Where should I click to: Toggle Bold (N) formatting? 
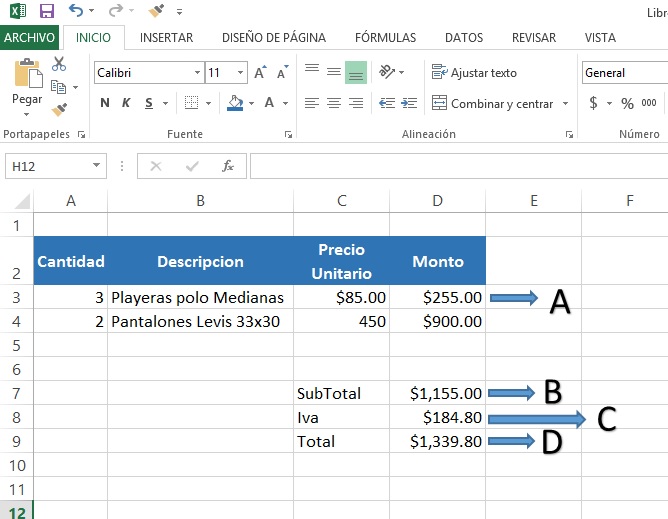[x=105, y=103]
